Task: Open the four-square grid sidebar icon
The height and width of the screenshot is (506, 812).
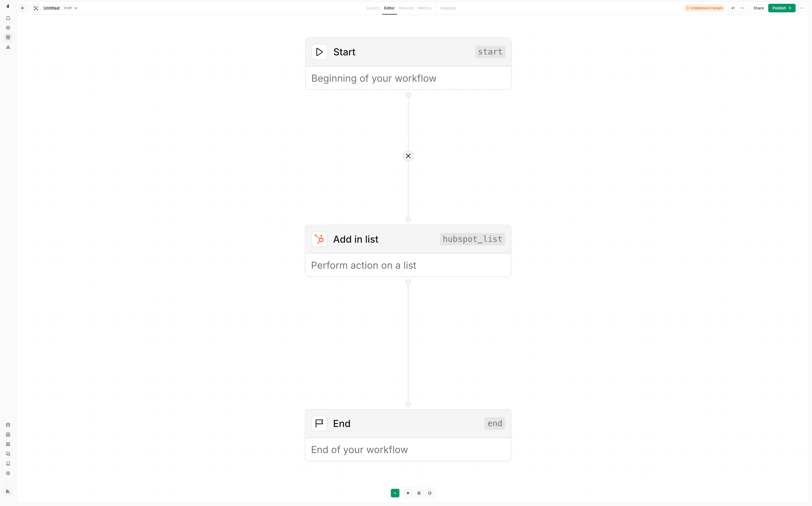Action: [x=8, y=444]
